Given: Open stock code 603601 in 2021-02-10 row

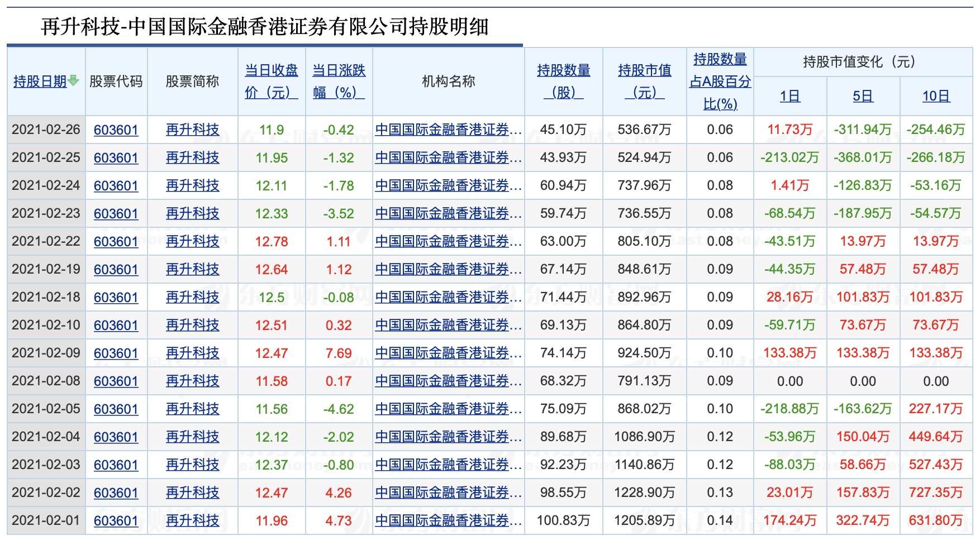Looking at the screenshot, I should click(x=116, y=326).
